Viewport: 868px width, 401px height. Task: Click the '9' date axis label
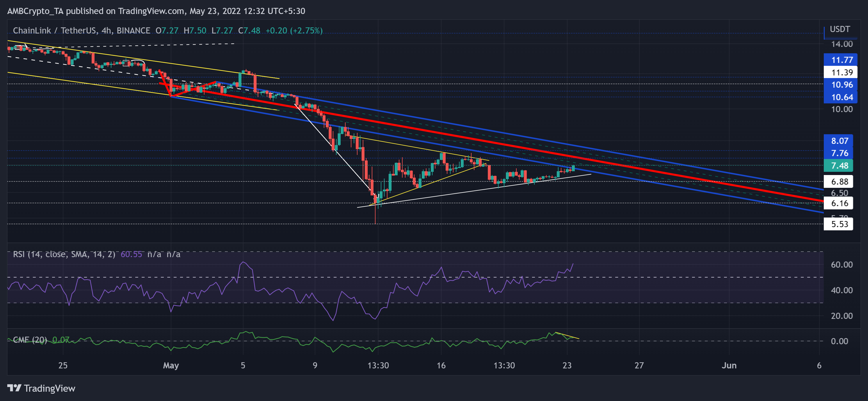[315, 365]
